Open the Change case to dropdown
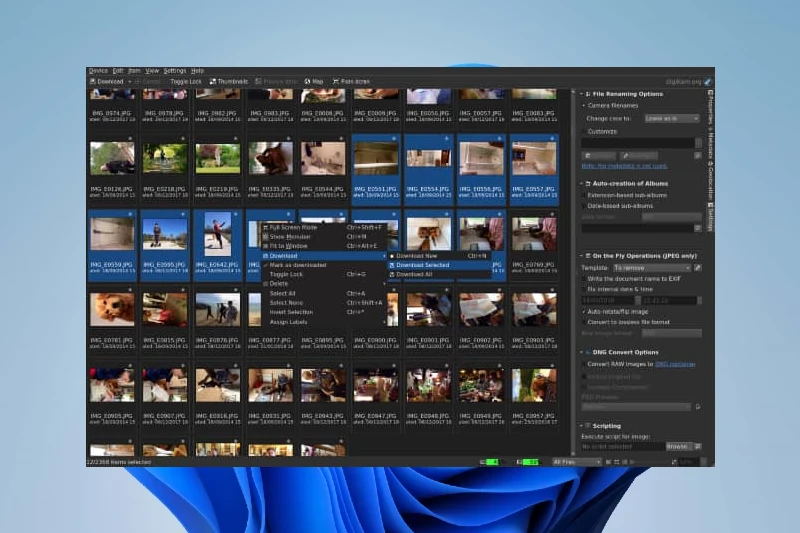Screen dimensions: 800x533 tap(671, 118)
